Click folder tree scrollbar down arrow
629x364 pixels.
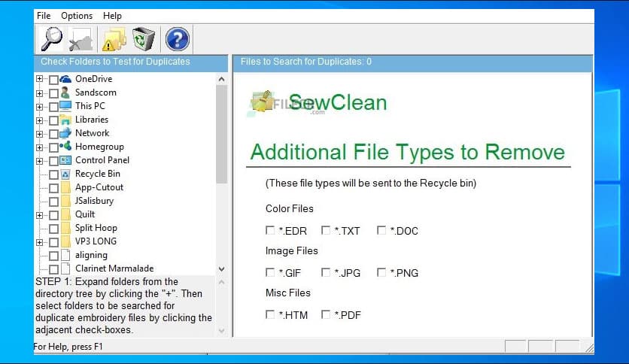221,269
